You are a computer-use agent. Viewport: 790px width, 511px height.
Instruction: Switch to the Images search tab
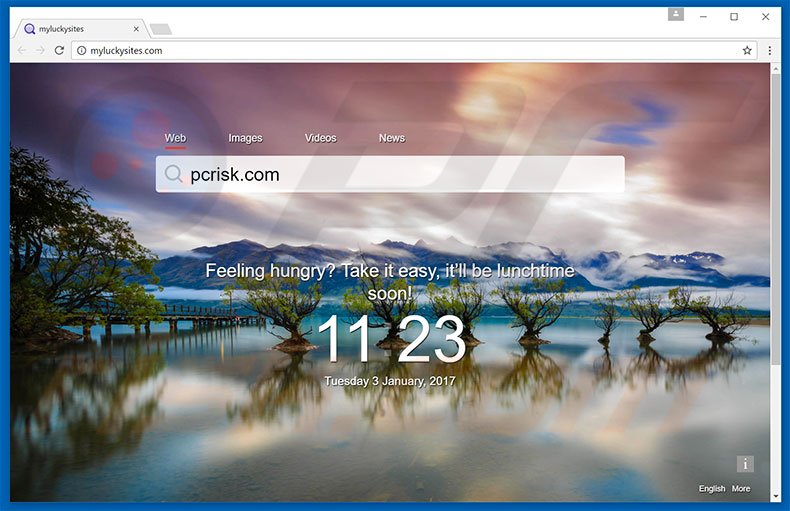[245, 138]
